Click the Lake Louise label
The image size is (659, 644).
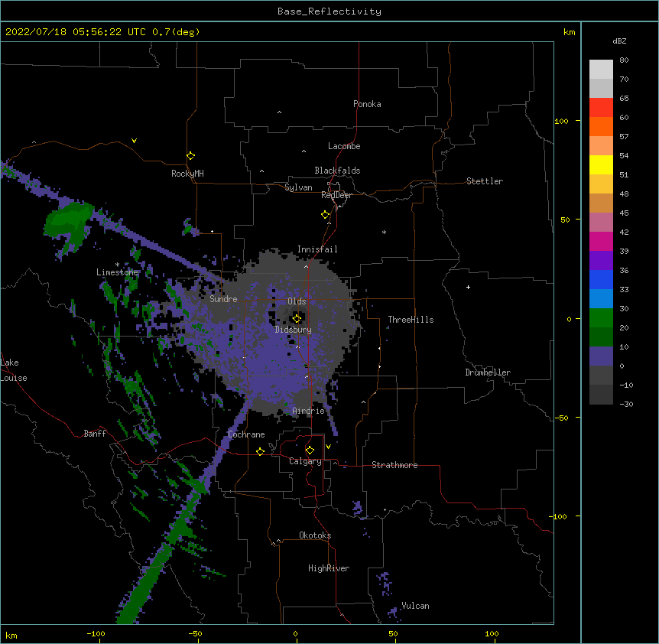(x=14, y=370)
